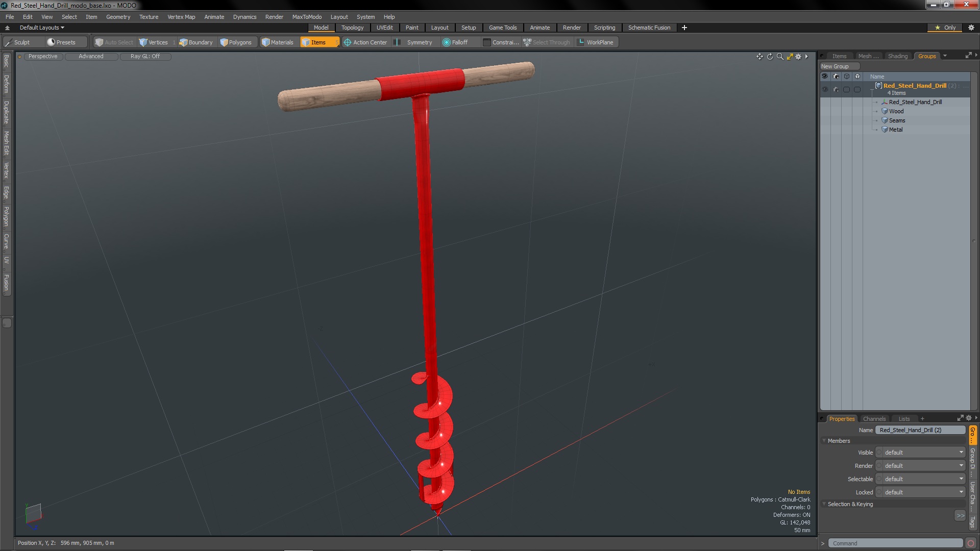This screenshot has width=980, height=551.
Task: Click the Advanced viewport style button
Action: click(x=91, y=57)
